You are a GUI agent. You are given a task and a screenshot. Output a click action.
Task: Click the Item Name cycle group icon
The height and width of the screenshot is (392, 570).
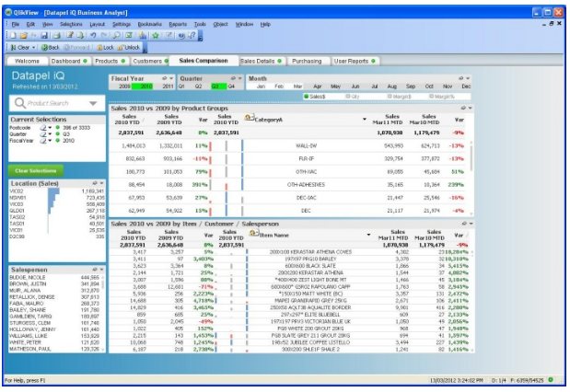(254, 233)
